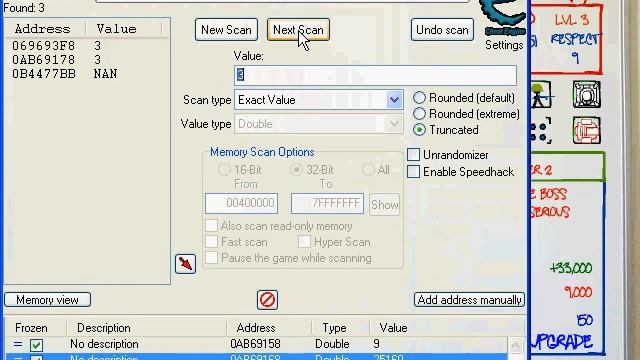
Task: Unfreeze the 0AB69158 address checkbox
Action: tap(36, 345)
